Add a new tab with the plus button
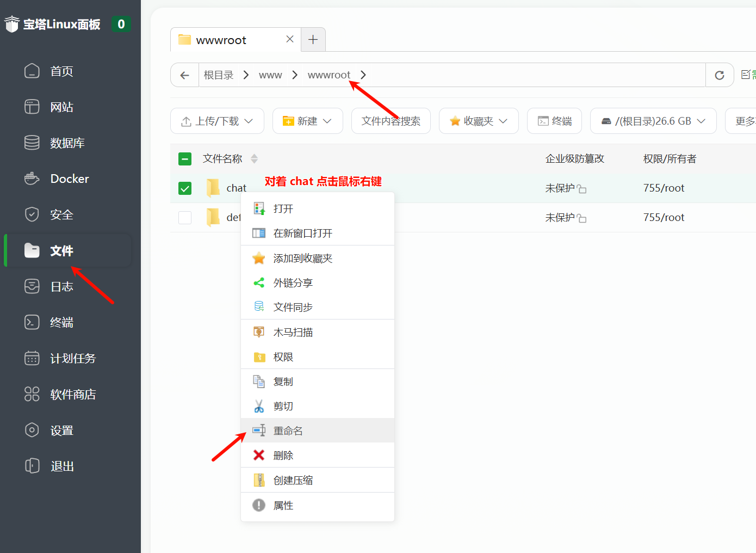This screenshot has height=553, width=756. click(x=313, y=39)
